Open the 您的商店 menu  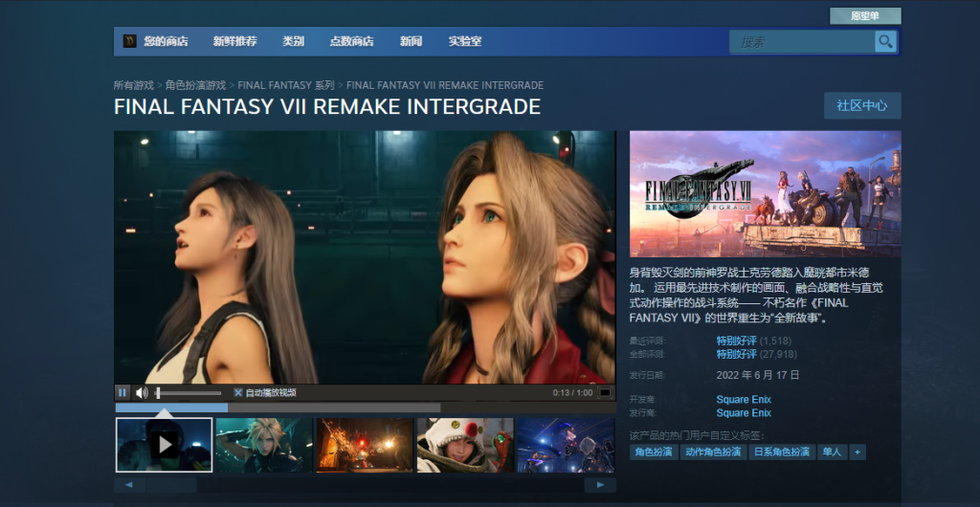click(166, 42)
